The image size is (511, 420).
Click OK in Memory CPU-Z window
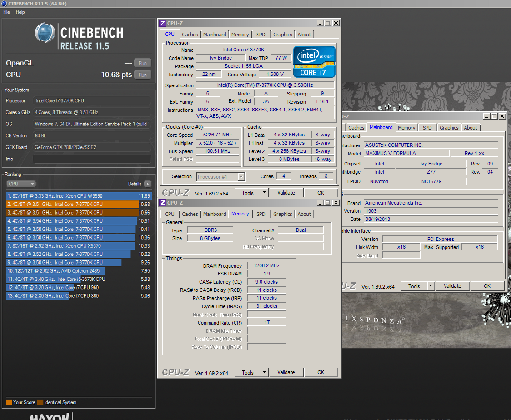click(x=321, y=372)
